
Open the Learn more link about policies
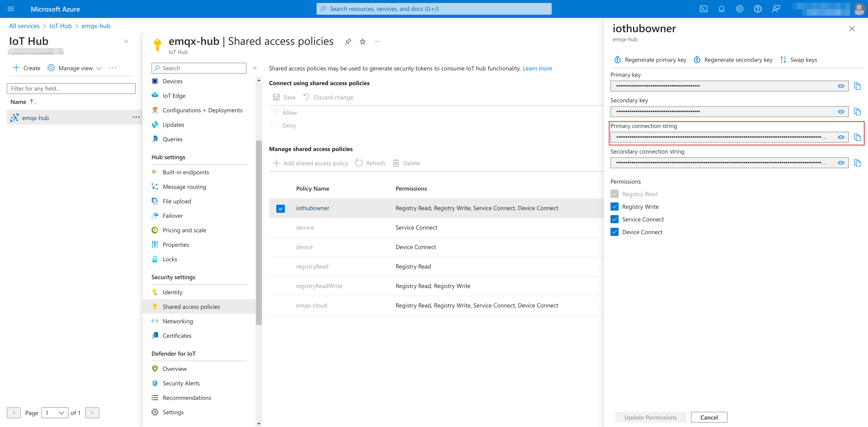tap(537, 68)
